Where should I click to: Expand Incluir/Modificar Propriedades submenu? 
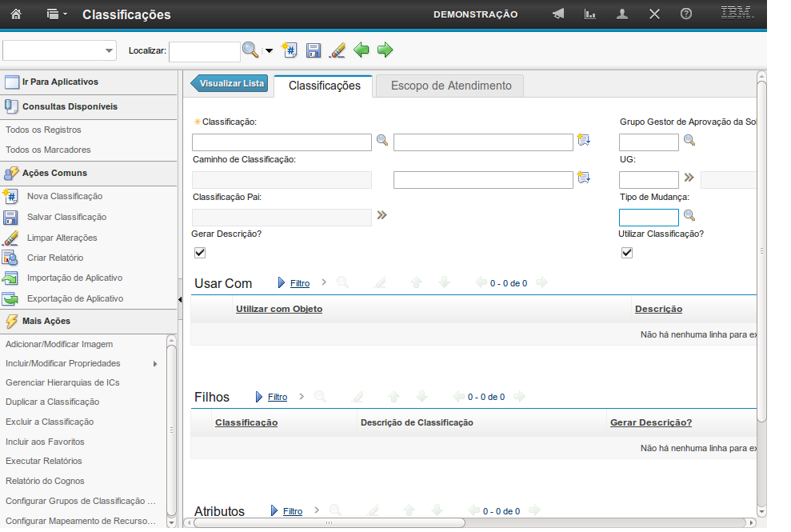tap(154, 364)
